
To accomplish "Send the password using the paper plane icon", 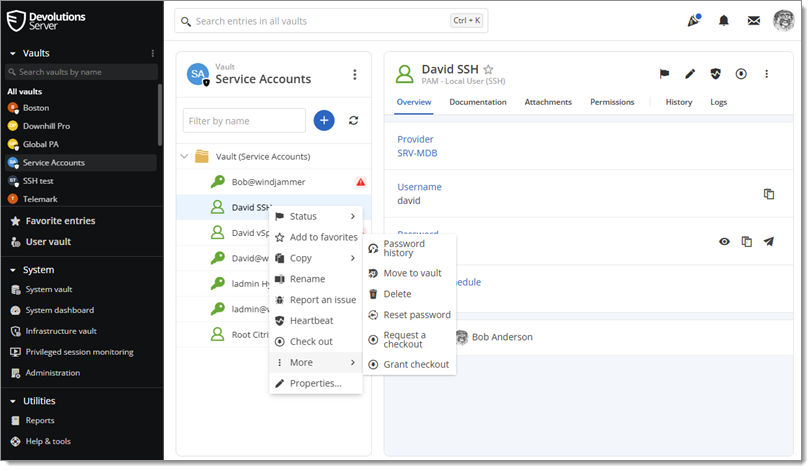I will point(768,241).
